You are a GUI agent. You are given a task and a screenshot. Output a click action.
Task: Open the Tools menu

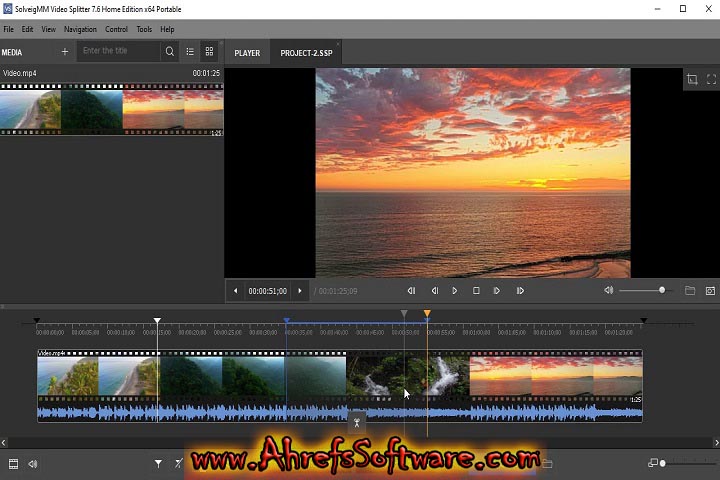[x=144, y=30]
